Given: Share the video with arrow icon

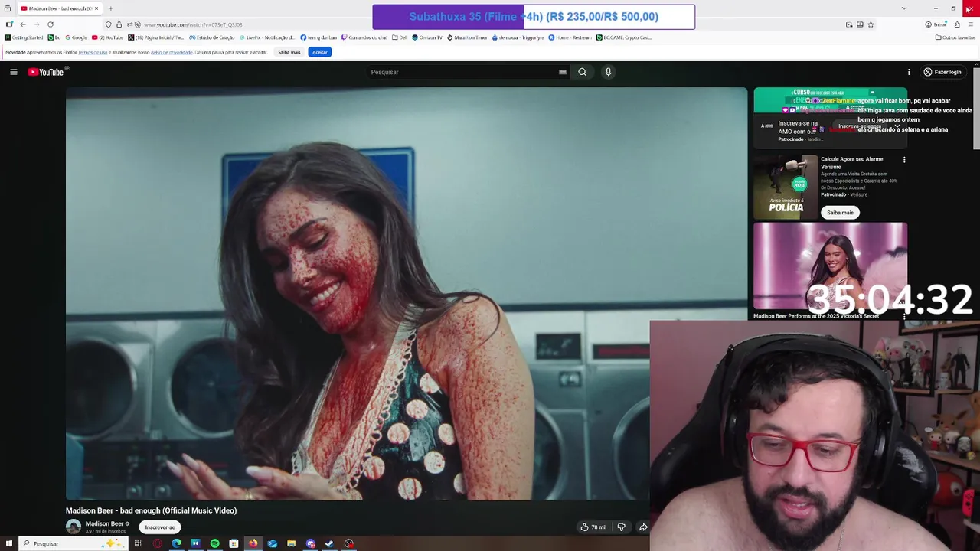Looking at the screenshot, I should coord(643,527).
